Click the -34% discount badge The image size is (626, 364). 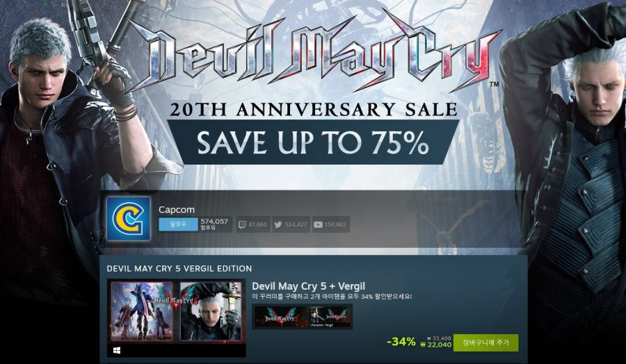[x=401, y=342]
